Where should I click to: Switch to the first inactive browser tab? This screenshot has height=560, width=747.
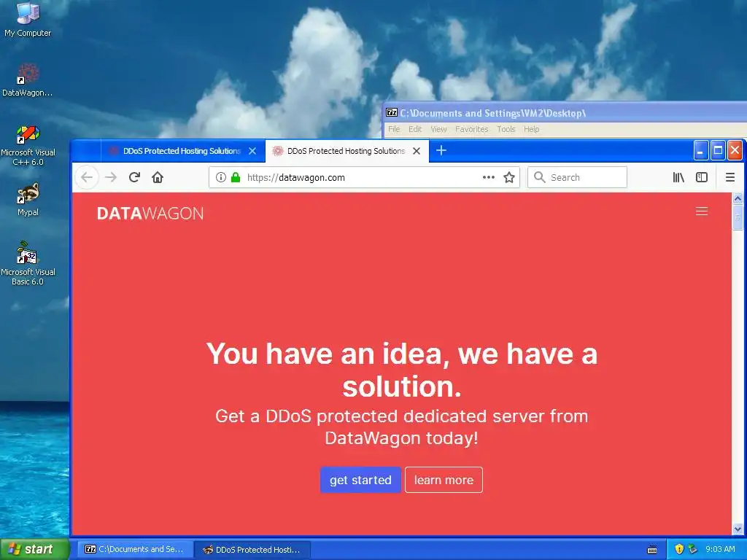click(182, 151)
